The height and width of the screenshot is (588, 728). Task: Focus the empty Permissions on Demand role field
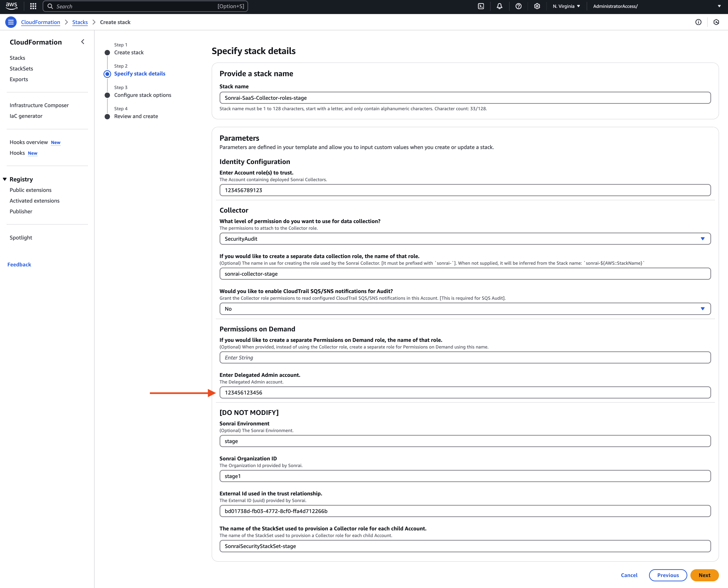point(465,357)
